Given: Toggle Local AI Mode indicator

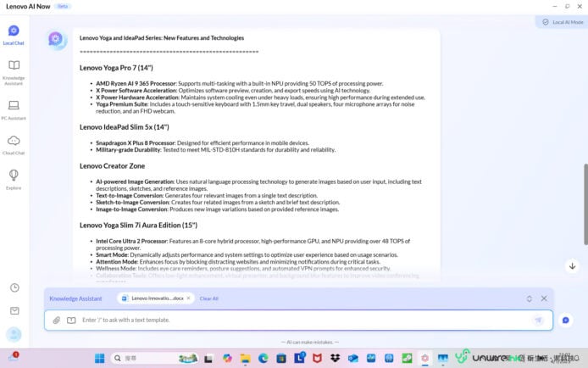Looking at the screenshot, I should pyautogui.click(x=563, y=22).
